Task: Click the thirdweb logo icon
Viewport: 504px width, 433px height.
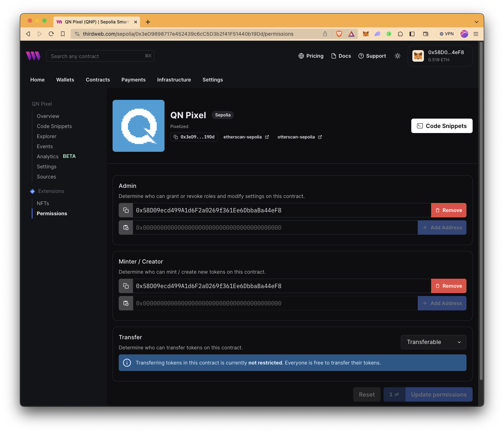Action: coord(33,56)
